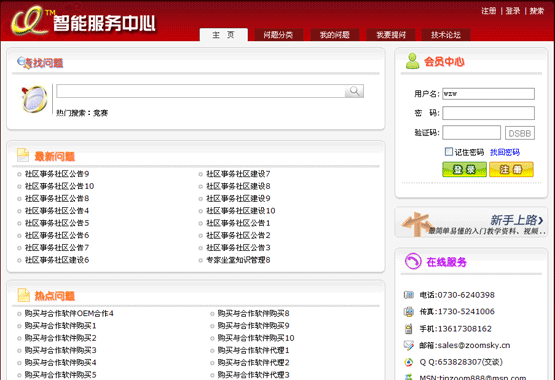Click the online service phone icon
Viewport: 555px width, 380px height.
pyautogui.click(x=413, y=261)
